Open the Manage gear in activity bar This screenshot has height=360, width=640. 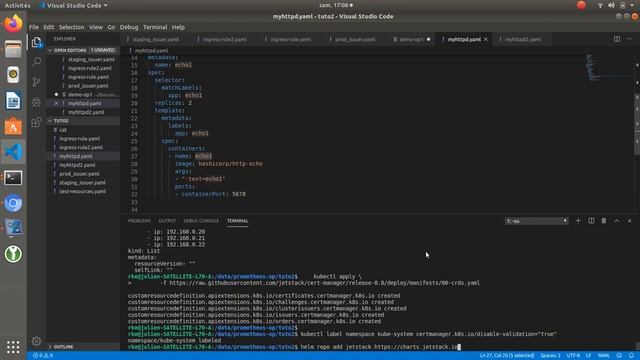(36, 341)
